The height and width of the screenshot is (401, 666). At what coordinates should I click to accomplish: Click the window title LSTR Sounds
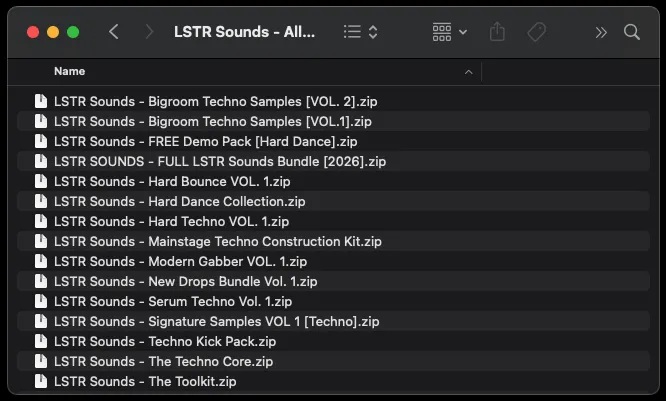coord(245,32)
